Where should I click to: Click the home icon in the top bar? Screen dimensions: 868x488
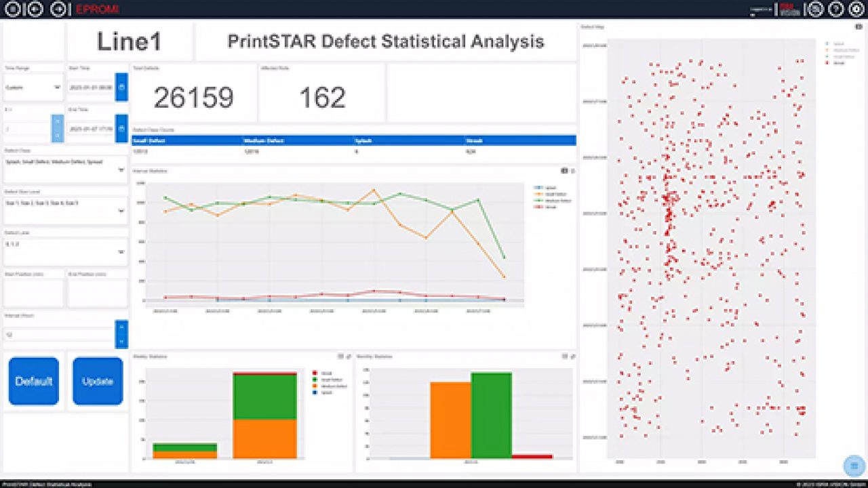pos(12,9)
